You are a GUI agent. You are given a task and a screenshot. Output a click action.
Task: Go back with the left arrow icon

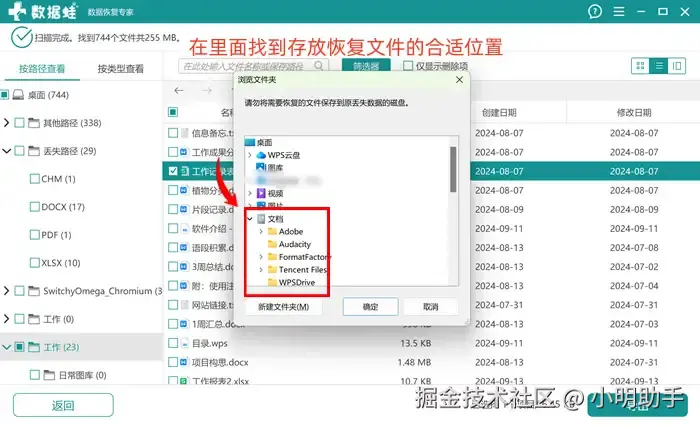[x=179, y=91]
